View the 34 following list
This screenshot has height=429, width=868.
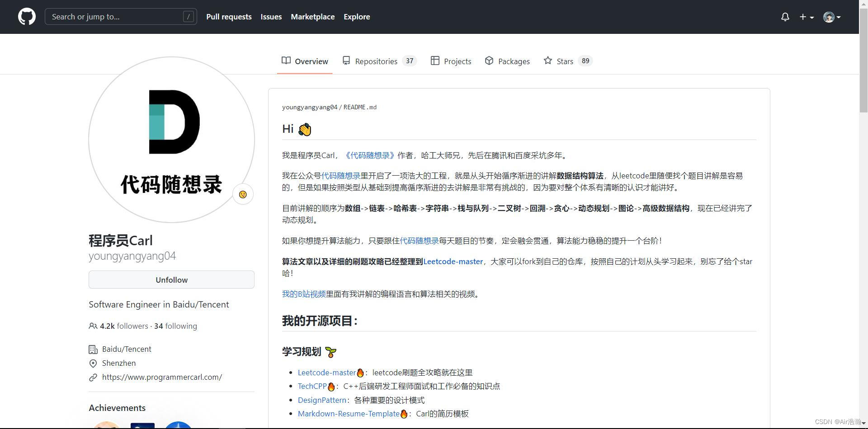tap(175, 326)
